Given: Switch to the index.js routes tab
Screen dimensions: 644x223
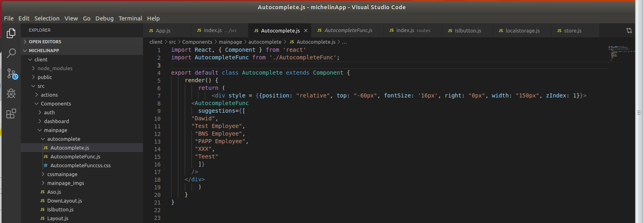Looking at the screenshot, I should coord(412,30).
